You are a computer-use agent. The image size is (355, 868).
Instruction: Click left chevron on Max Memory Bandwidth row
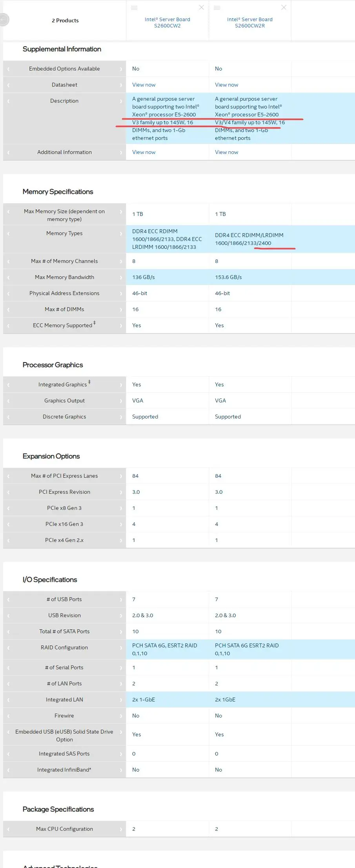(x=8, y=277)
